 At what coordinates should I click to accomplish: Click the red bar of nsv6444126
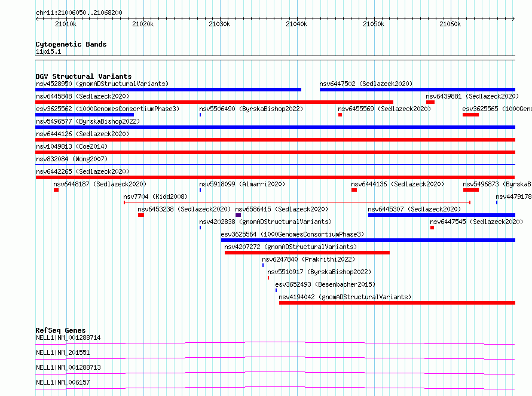point(275,140)
